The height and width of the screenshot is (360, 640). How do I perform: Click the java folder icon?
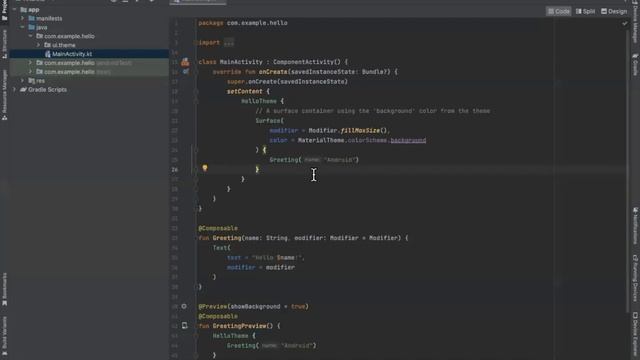tap(31, 27)
